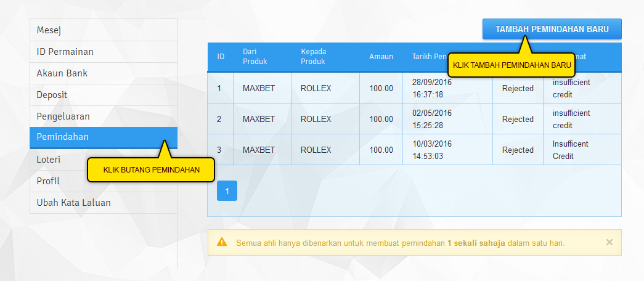
Task: Open the Pengeluaran sidebar item
Action: [103, 116]
